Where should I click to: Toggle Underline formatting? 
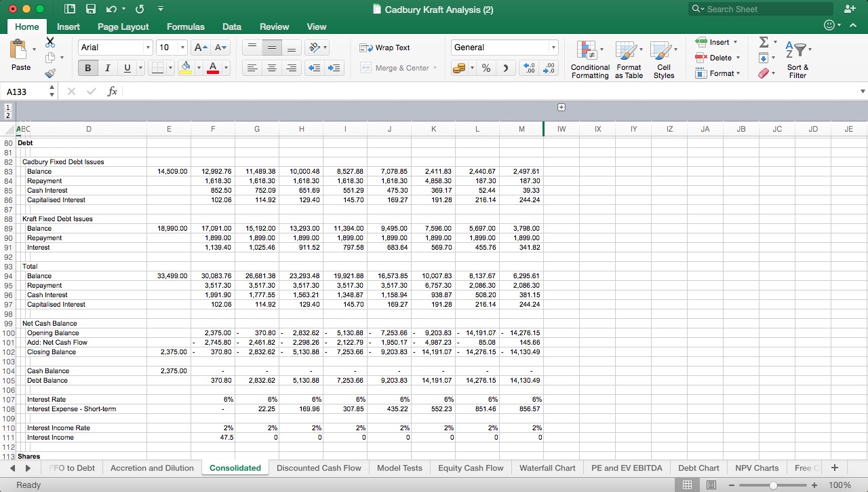click(127, 68)
